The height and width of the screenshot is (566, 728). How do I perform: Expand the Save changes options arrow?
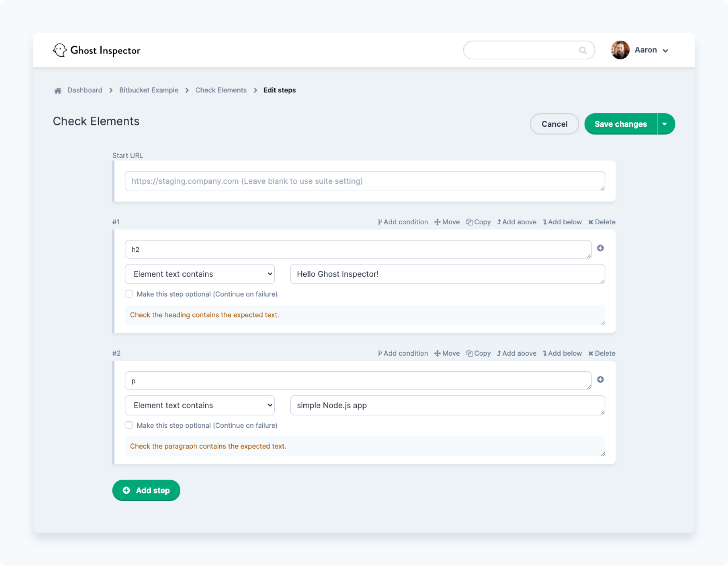(x=665, y=123)
